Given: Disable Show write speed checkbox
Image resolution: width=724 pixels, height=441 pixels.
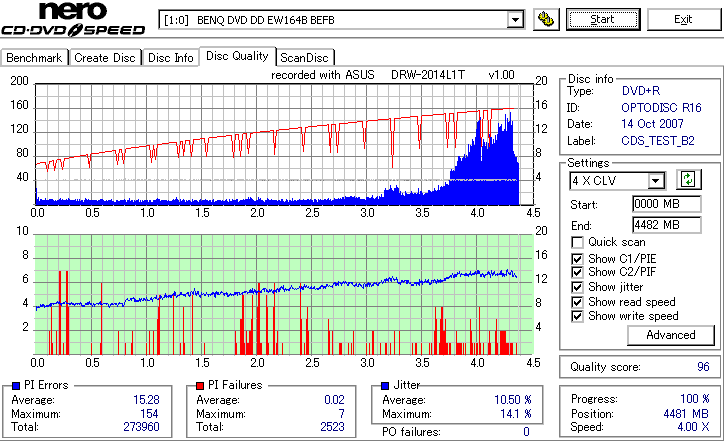Looking at the screenshot, I should tap(577, 316).
